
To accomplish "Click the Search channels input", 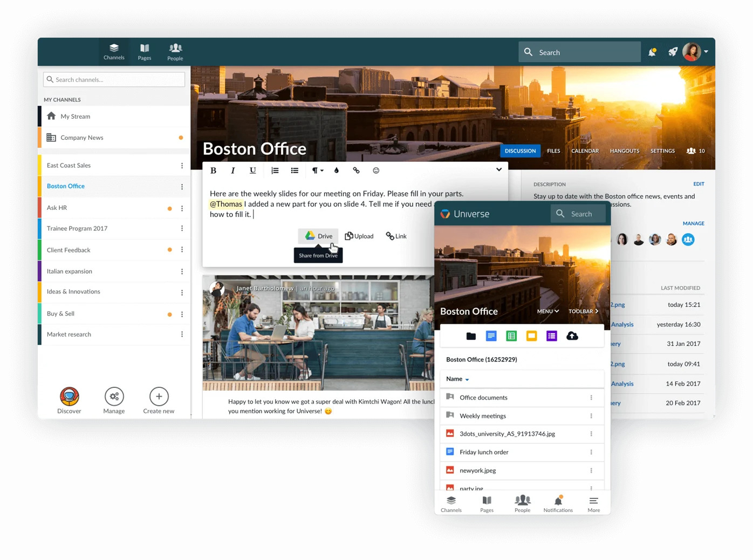I will 114,79.
